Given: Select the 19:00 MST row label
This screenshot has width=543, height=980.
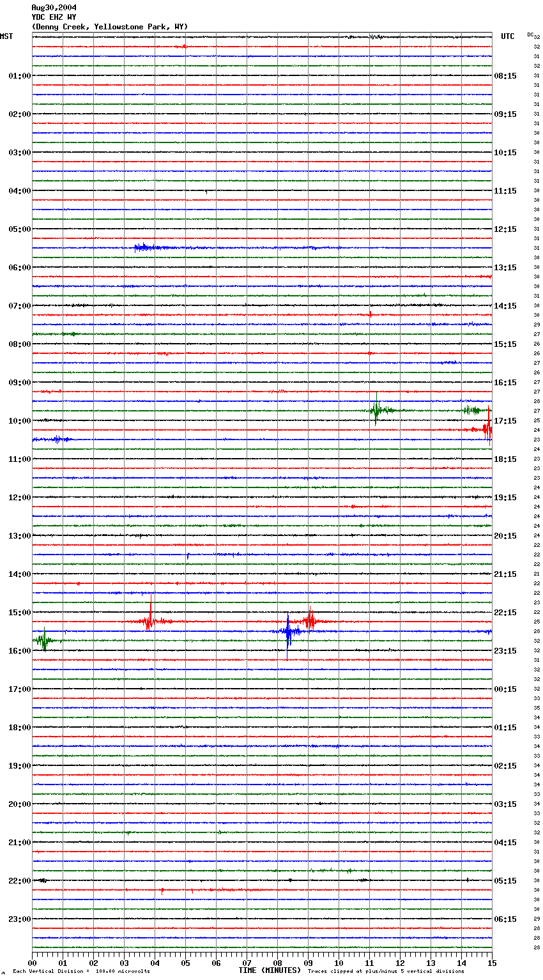Looking at the screenshot, I should point(19,766).
